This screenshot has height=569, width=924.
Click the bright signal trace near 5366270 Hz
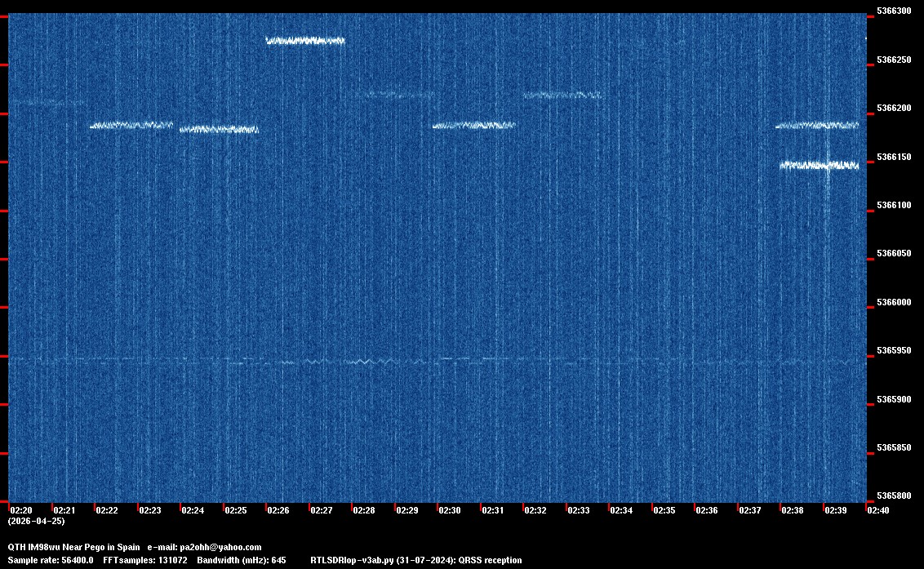[x=305, y=40]
